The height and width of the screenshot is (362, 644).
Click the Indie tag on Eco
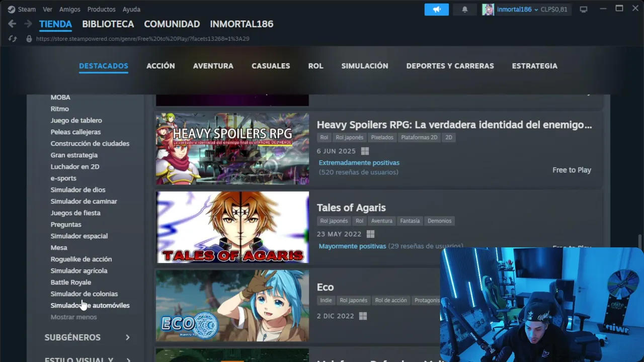[x=326, y=300]
